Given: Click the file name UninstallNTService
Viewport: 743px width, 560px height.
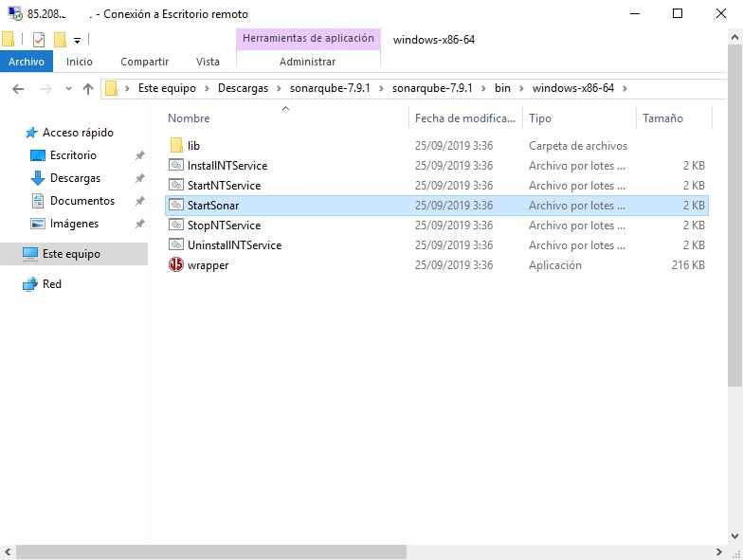Looking at the screenshot, I should (x=235, y=244).
